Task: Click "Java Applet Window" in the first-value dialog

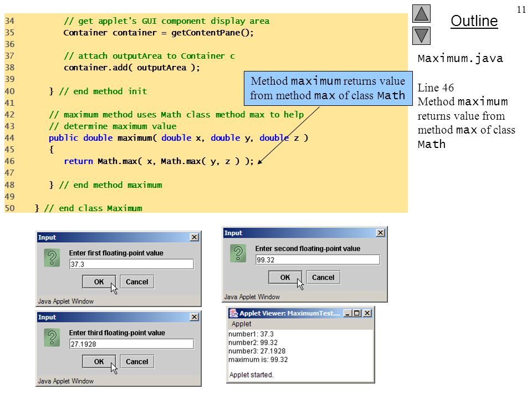Action: coord(66,301)
